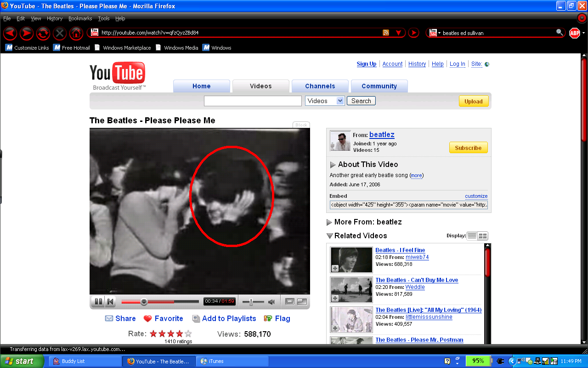The image size is (588, 368).
Task: Switch player to the smaller view size icon
Action: (x=289, y=302)
